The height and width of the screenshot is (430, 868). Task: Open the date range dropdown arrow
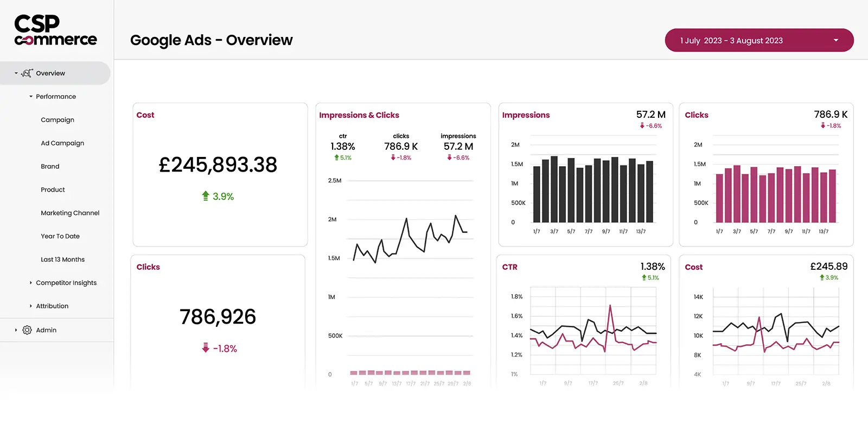(x=836, y=40)
